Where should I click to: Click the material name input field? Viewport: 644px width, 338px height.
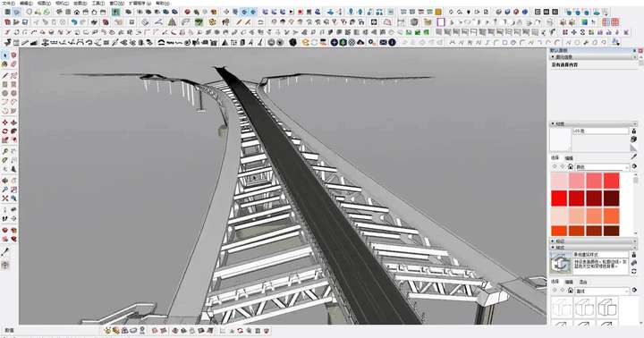[600, 131]
